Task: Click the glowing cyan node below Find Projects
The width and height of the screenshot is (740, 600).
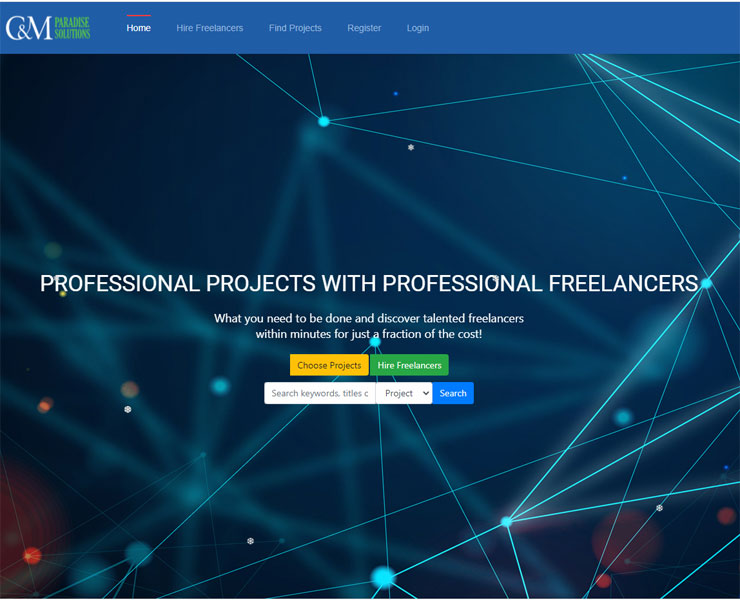Action: 323,121
